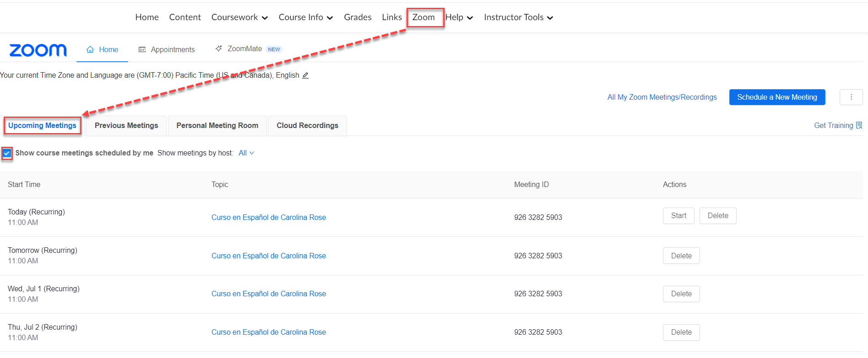Switch to the Personal Meeting Room tab
The height and width of the screenshot is (358, 868).
click(217, 126)
